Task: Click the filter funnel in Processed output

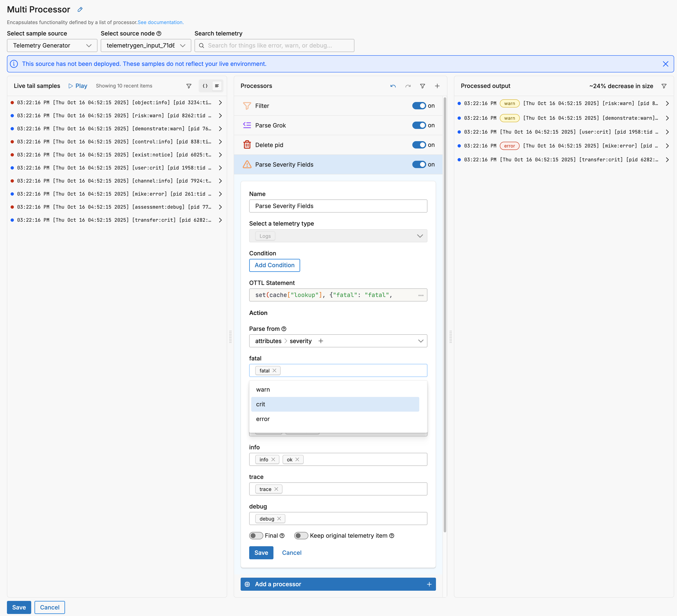Action: click(x=664, y=86)
